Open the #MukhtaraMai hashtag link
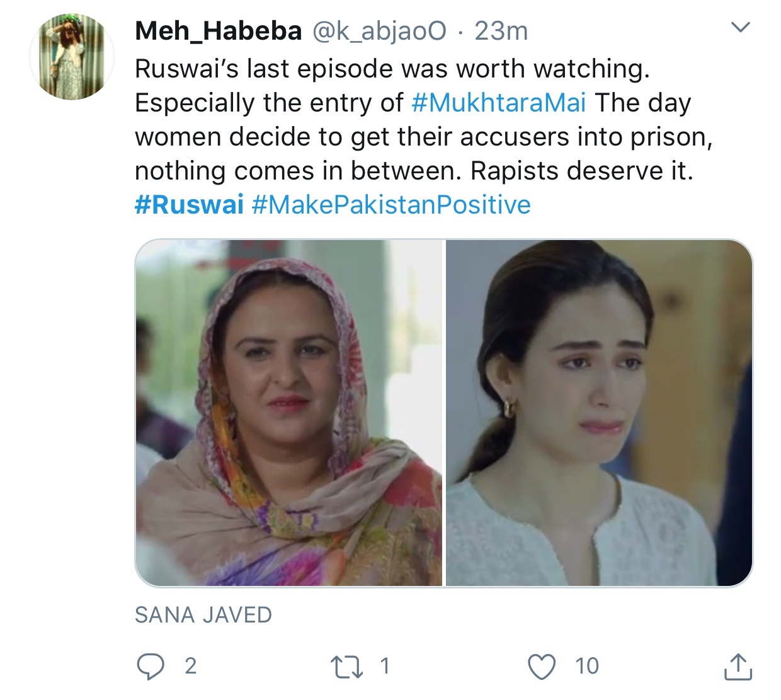This screenshot has width=781, height=700. click(499, 103)
